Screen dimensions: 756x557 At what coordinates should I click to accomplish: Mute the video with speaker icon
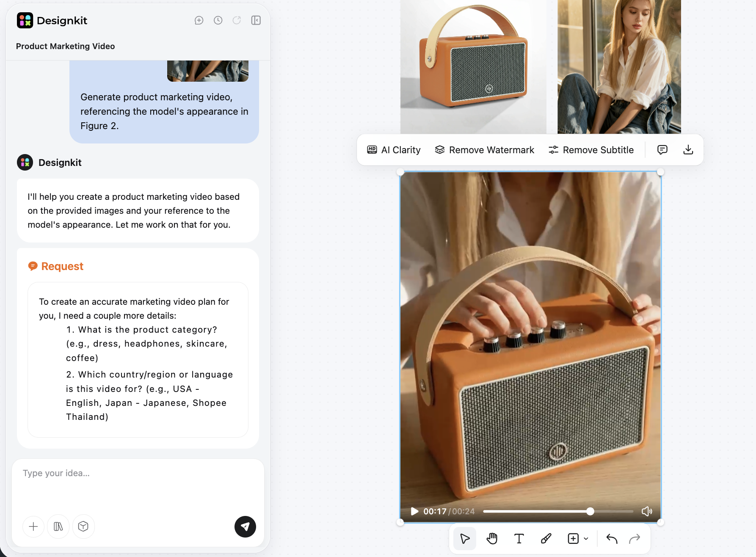point(647,511)
